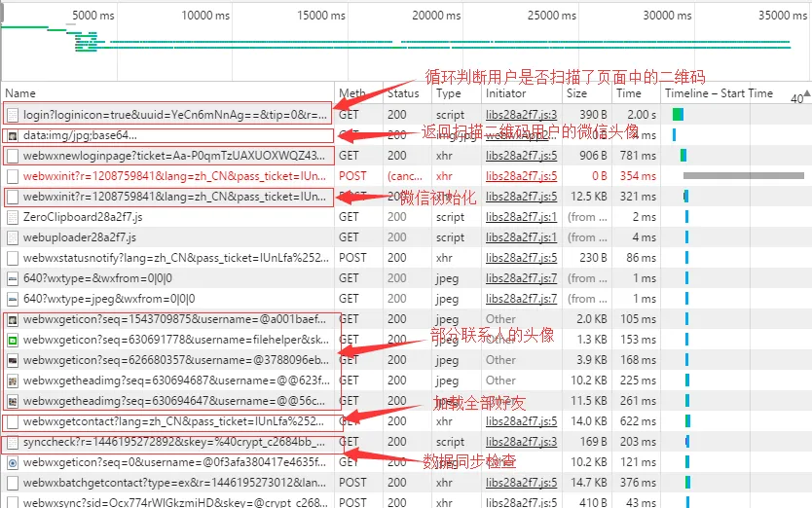Viewport: 812px width, 508px height.
Task: Click script icon of webuploader28a2f7.js row
Action: [x=13, y=237]
